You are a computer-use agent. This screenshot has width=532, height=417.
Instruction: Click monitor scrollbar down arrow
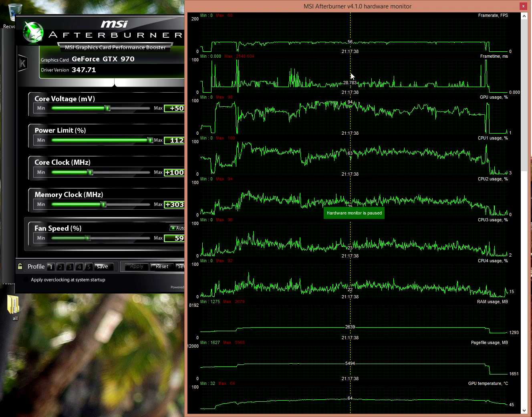524,411
